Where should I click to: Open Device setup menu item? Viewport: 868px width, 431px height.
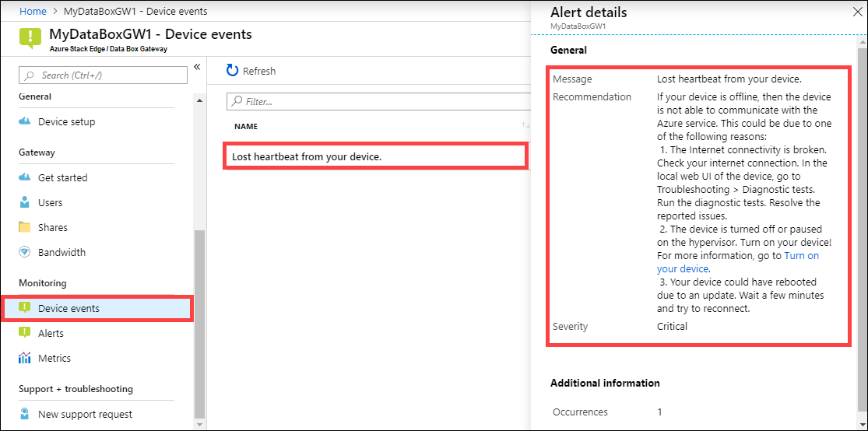[66, 121]
